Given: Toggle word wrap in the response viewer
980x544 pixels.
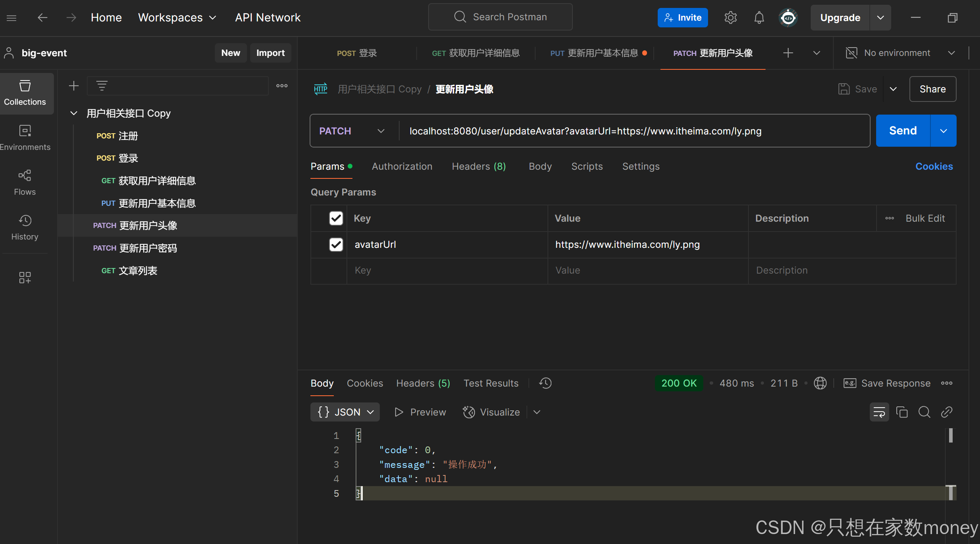Looking at the screenshot, I should point(879,412).
